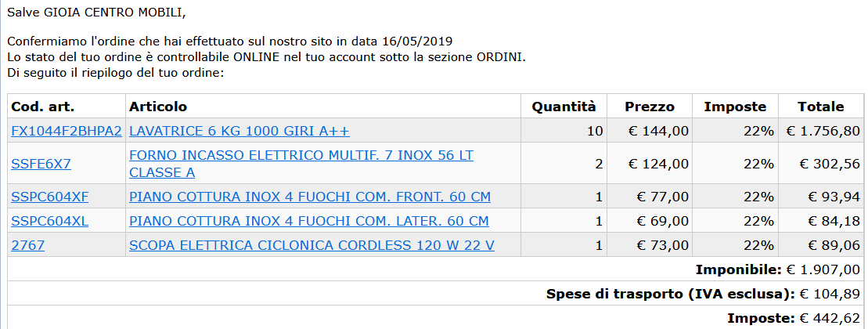Viewport: 868px width, 329px height.
Task: Click the SSPC604XF article code
Action: 50,197
